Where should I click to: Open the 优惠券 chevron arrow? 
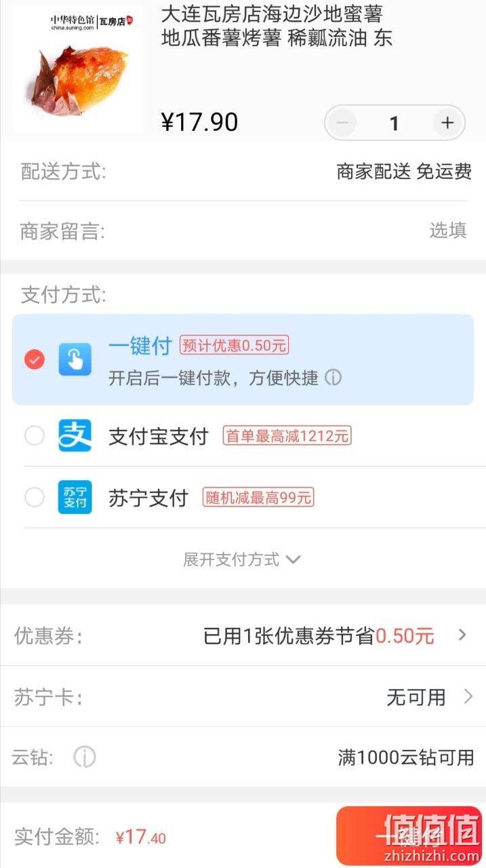(x=462, y=635)
